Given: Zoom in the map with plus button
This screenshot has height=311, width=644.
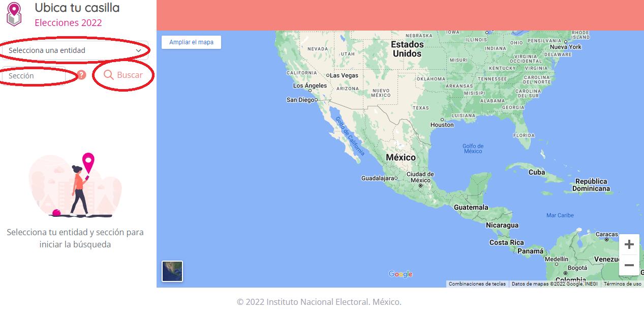Looking at the screenshot, I should pyautogui.click(x=629, y=244).
